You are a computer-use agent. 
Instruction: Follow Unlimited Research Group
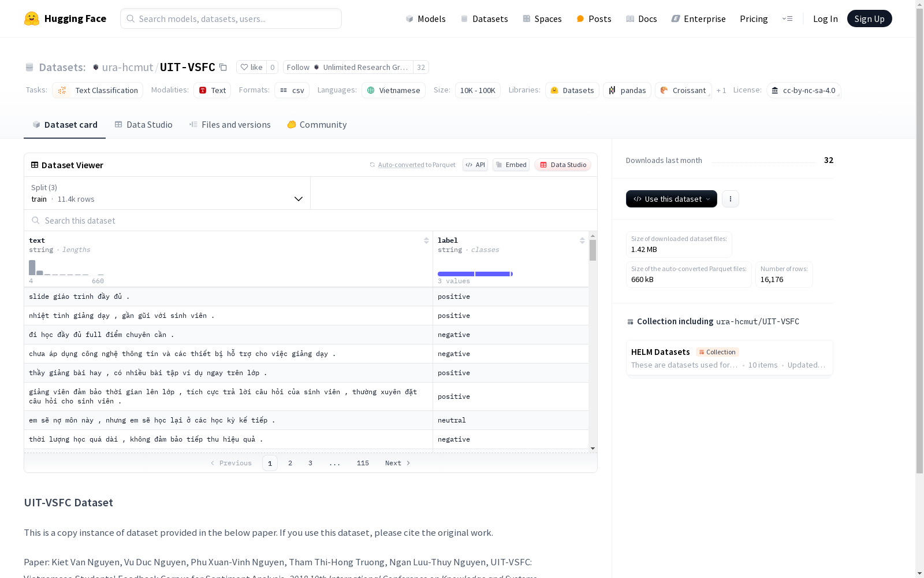tap(348, 67)
